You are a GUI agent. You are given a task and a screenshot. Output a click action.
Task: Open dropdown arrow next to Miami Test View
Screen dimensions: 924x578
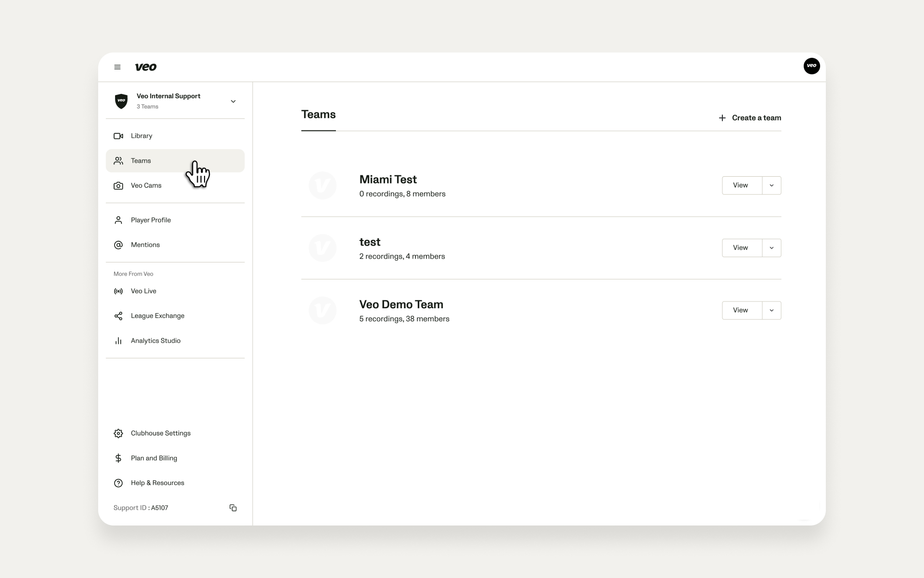point(771,185)
